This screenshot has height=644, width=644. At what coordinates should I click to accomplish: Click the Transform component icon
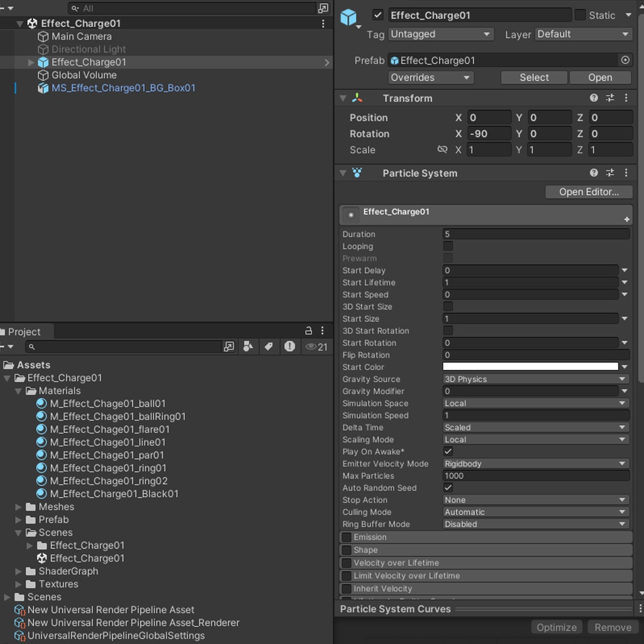point(358,98)
